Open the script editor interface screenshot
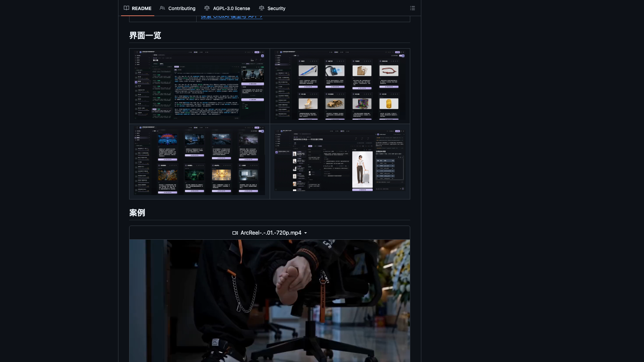Image resolution: width=644 pixels, height=362 pixels. click(200, 86)
